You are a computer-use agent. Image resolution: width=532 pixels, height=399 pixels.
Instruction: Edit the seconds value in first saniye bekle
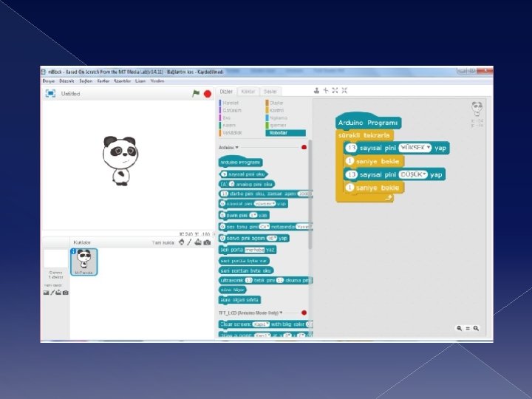[349, 161]
